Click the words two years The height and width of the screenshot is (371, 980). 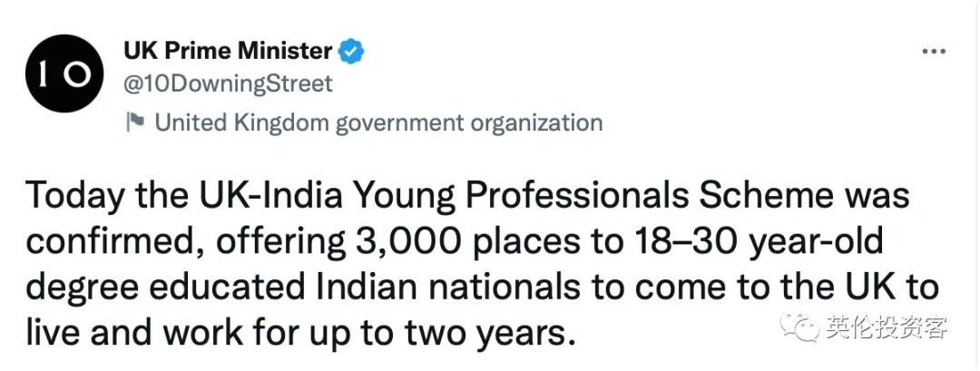tap(489, 332)
